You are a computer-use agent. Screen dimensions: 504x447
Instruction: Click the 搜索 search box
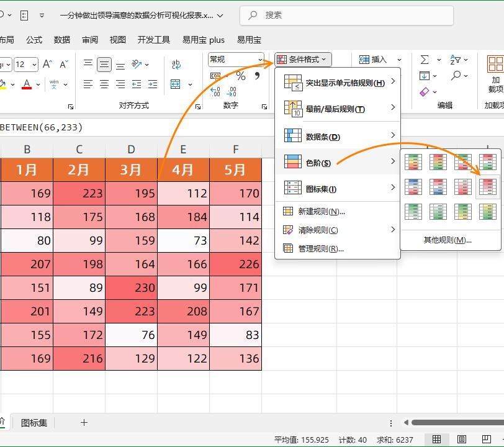pos(348,15)
